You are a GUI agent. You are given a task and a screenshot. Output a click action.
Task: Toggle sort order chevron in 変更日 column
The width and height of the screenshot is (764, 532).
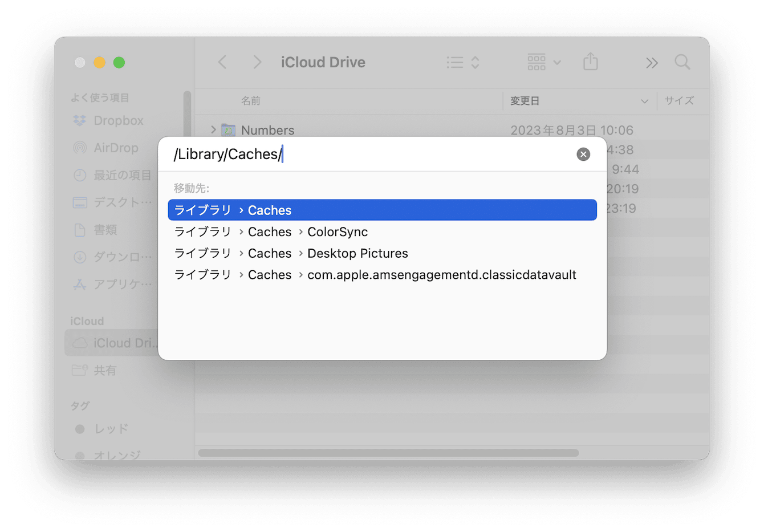(x=644, y=101)
